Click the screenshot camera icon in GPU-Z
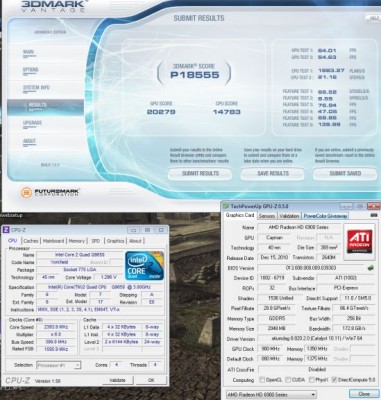The image size is (381, 400). 374,216
